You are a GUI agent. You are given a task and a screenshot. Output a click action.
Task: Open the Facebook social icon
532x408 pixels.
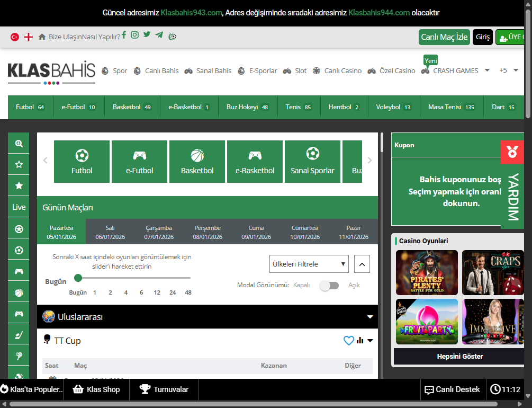(124, 35)
